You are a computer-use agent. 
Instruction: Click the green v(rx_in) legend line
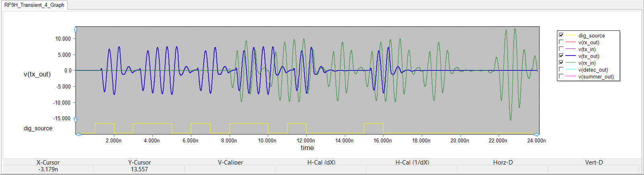click(x=571, y=63)
